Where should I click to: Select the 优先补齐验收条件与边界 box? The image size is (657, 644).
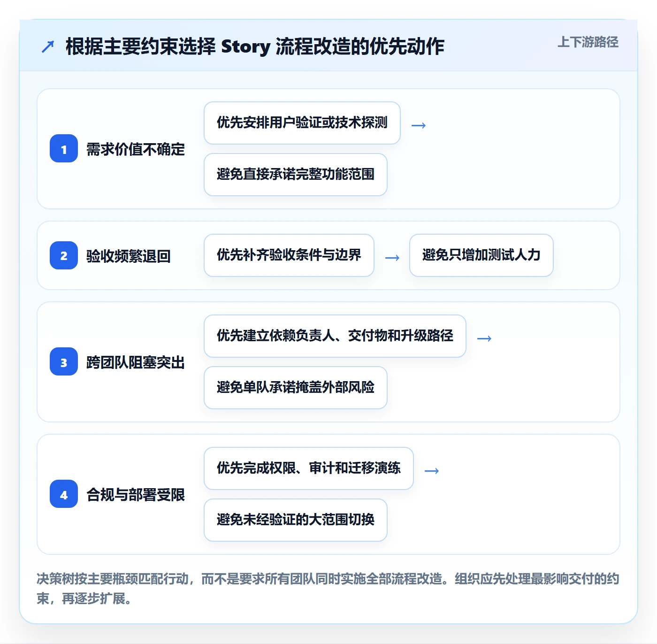point(289,255)
